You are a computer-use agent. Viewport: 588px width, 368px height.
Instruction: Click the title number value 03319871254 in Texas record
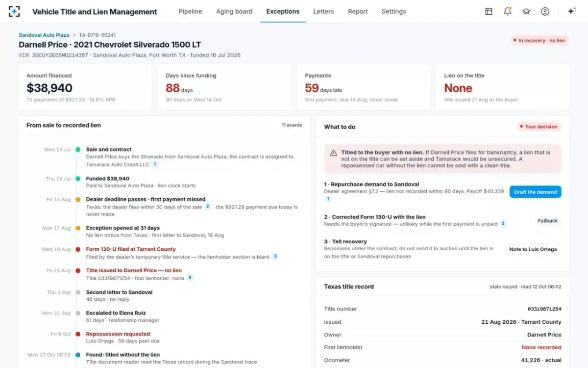click(x=544, y=309)
